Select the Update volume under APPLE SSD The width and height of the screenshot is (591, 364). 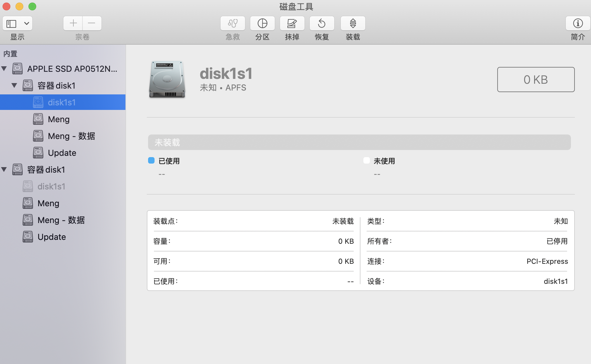(62, 153)
